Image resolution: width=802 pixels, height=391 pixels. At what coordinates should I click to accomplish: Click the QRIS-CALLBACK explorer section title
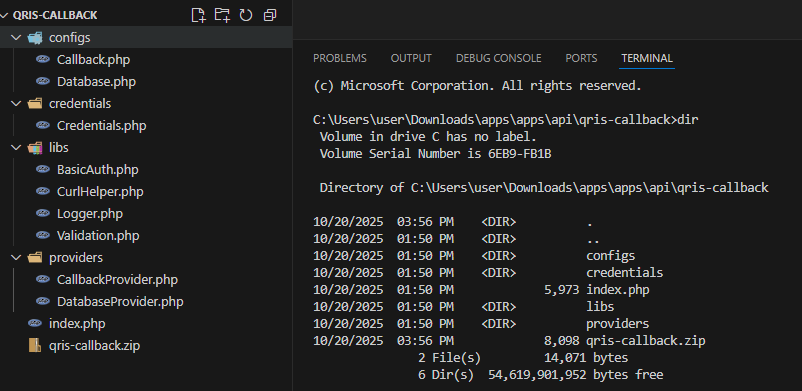tap(55, 15)
